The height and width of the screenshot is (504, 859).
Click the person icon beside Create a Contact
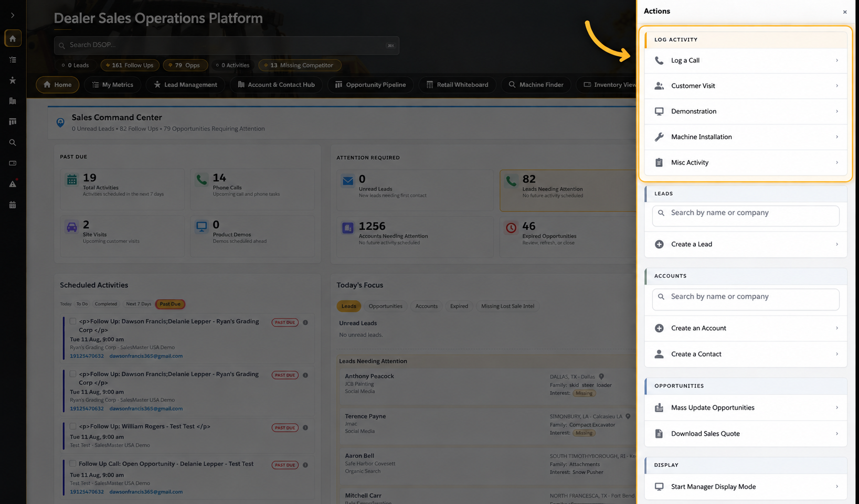click(659, 354)
